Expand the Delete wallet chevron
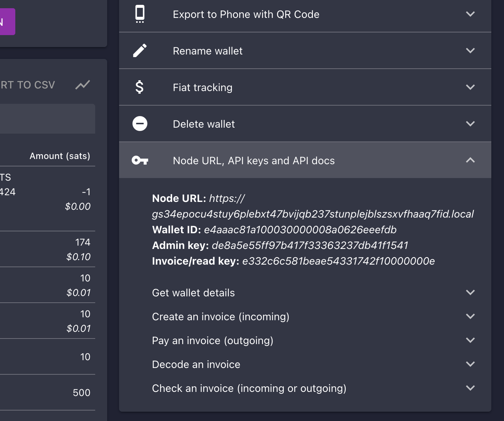This screenshot has height=421, width=504. pos(470,124)
